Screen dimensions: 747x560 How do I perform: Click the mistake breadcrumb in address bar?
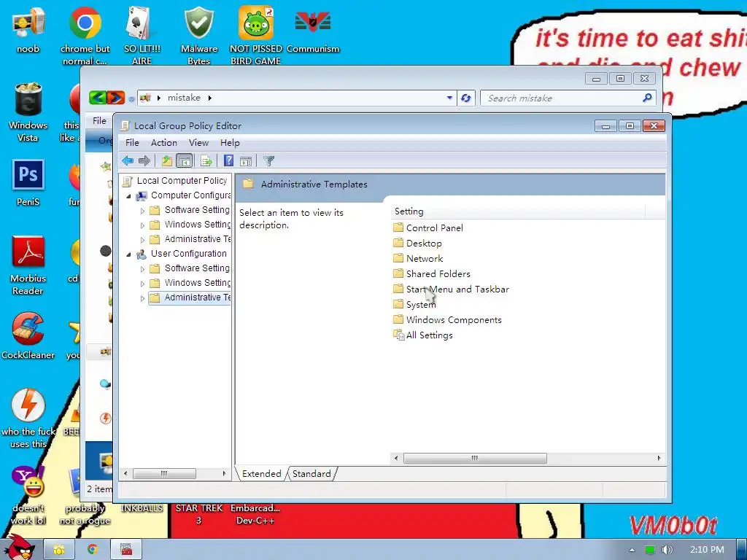[x=184, y=98]
